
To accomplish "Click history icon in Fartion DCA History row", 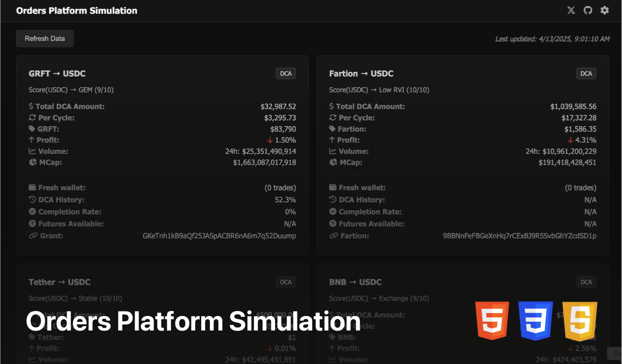I will pyautogui.click(x=333, y=199).
